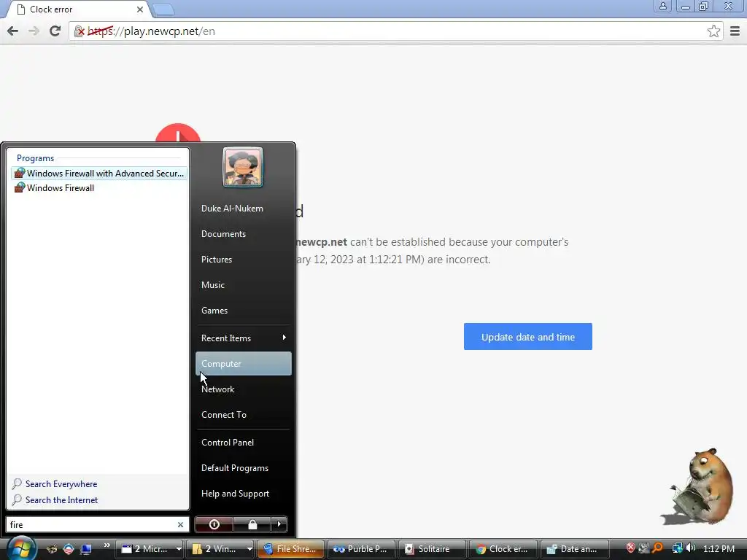Click the Windows Start orb
This screenshot has width=747, height=560.
[x=20, y=548]
